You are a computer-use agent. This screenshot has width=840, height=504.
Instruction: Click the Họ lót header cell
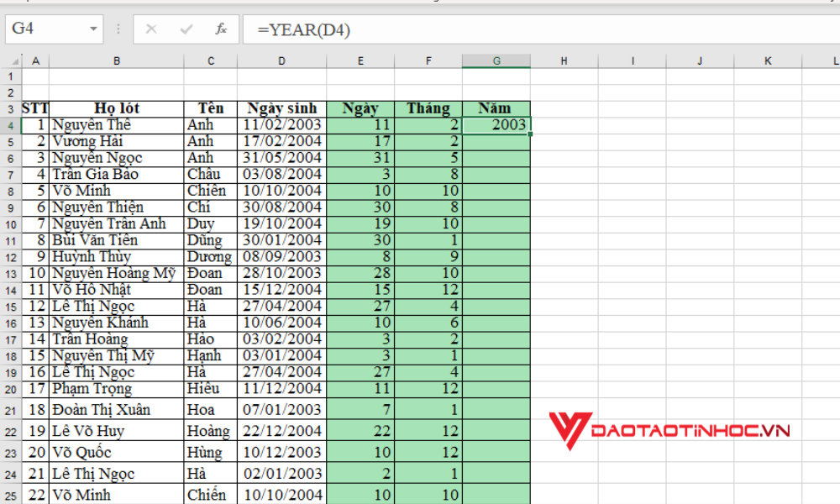[117, 108]
